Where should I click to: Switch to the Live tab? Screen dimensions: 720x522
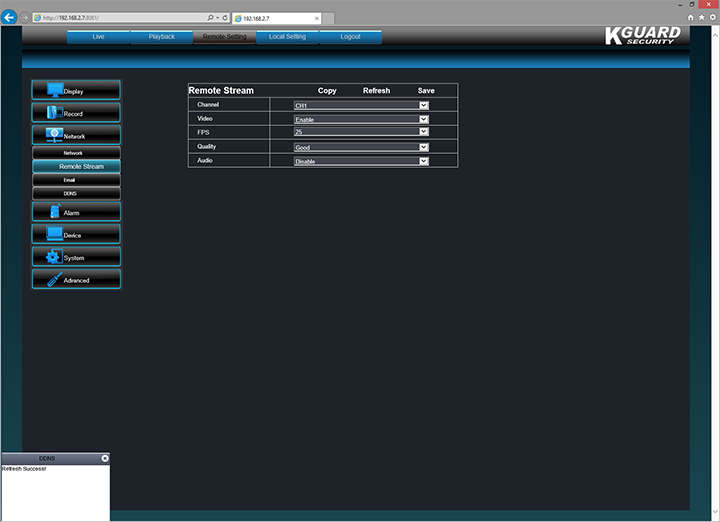coord(98,37)
